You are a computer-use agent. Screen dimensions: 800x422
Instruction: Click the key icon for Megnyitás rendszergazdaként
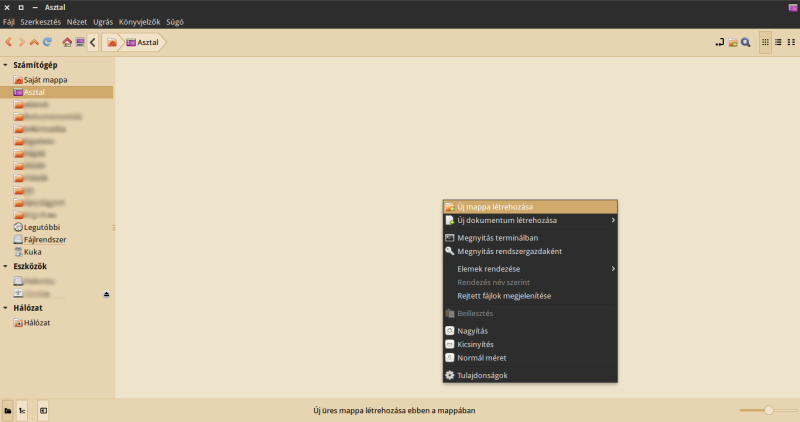point(449,251)
